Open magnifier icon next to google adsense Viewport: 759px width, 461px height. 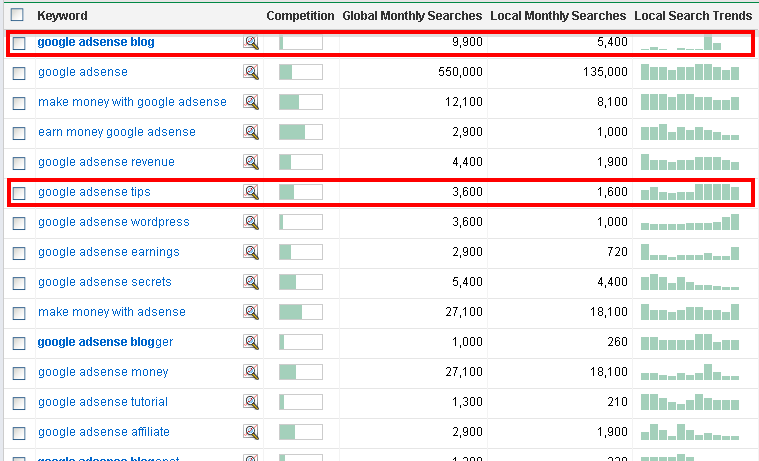click(x=251, y=72)
